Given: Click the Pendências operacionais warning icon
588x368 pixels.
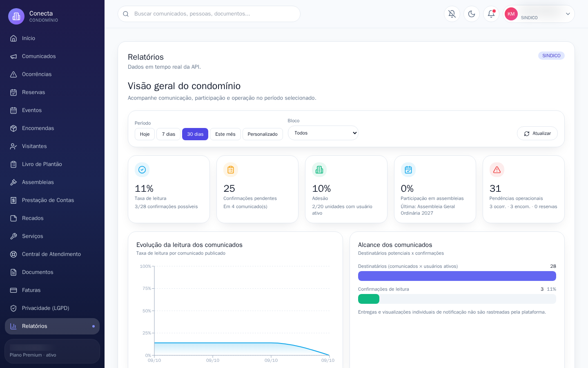Looking at the screenshot, I should 497,170.
